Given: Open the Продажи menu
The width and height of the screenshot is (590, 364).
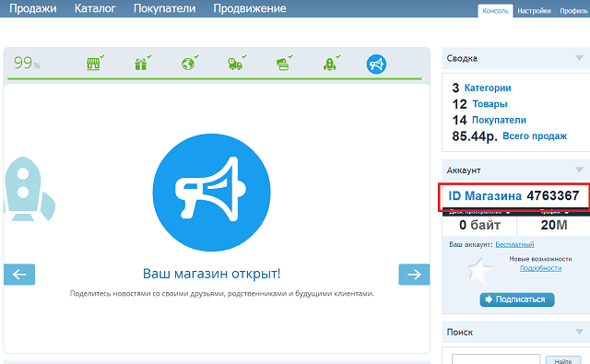Looking at the screenshot, I should point(33,8).
